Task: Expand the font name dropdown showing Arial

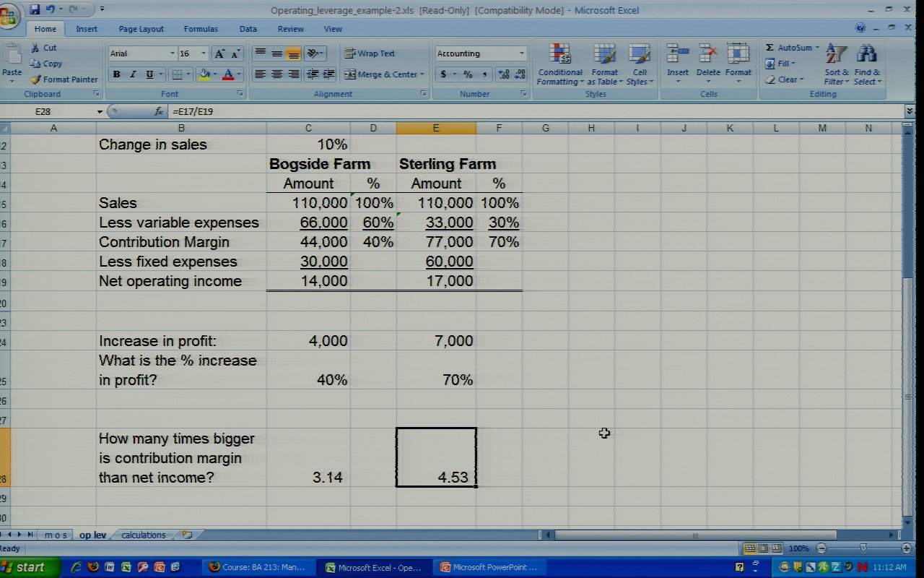Action: 172,53
